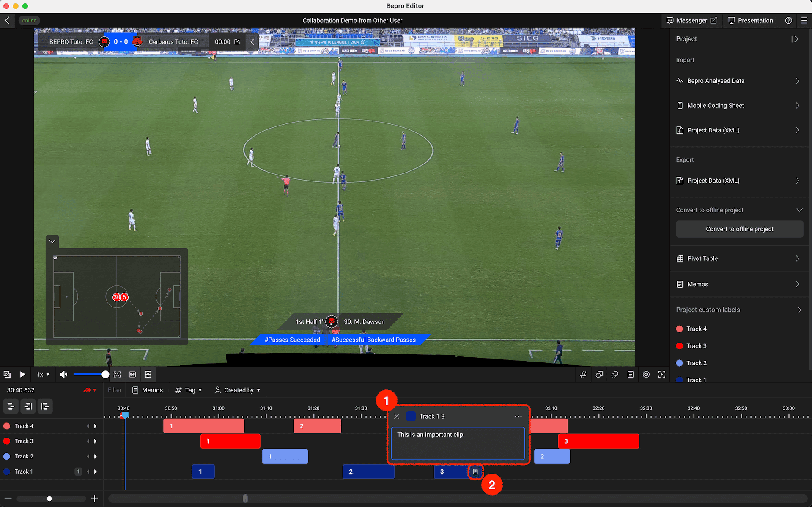Image resolution: width=812 pixels, height=507 pixels.
Task: Mute the video audio speaker
Action: point(63,375)
